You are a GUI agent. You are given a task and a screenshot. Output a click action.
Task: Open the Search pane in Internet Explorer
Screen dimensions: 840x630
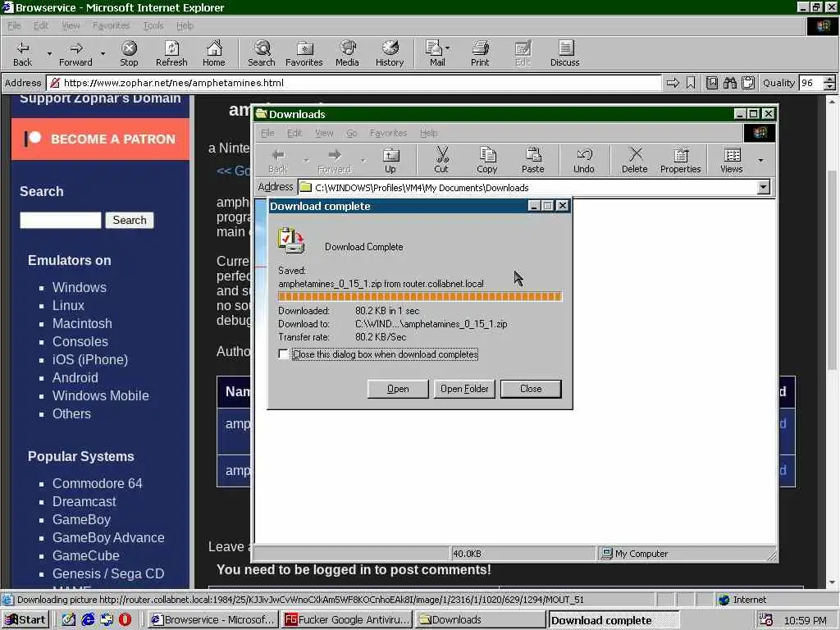(262, 53)
